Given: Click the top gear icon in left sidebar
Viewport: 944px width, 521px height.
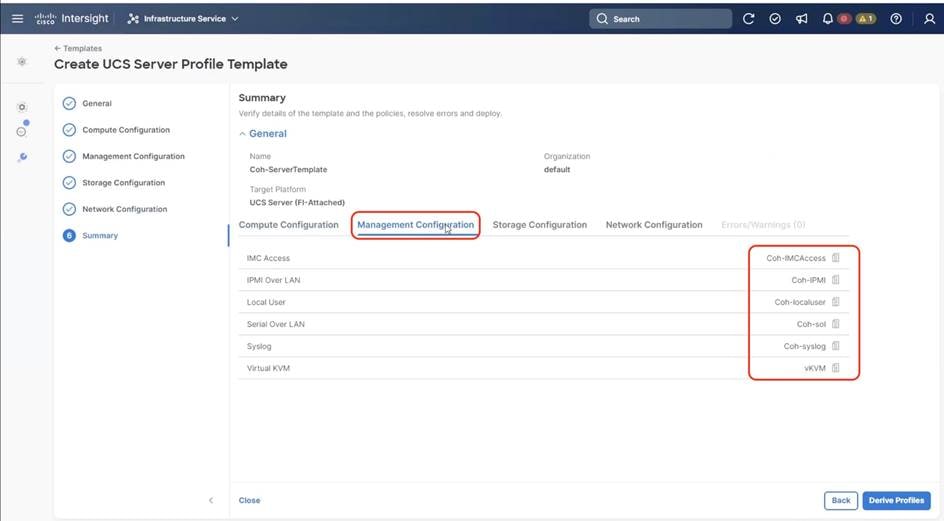Looking at the screenshot, I should pyautogui.click(x=22, y=61).
